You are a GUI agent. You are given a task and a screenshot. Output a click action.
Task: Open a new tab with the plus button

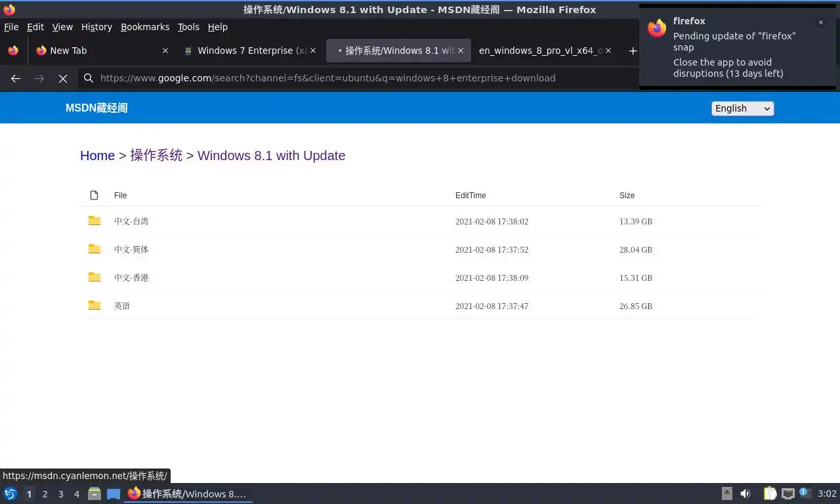pos(633,51)
